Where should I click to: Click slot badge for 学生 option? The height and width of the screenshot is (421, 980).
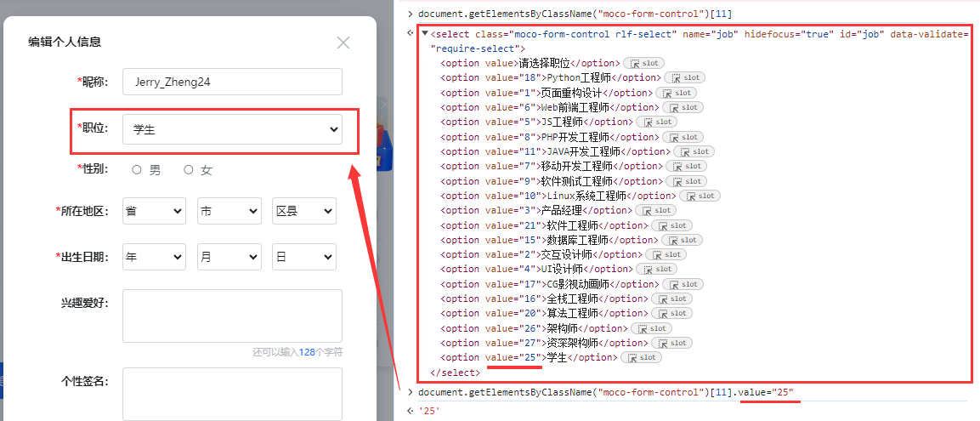click(x=641, y=358)
